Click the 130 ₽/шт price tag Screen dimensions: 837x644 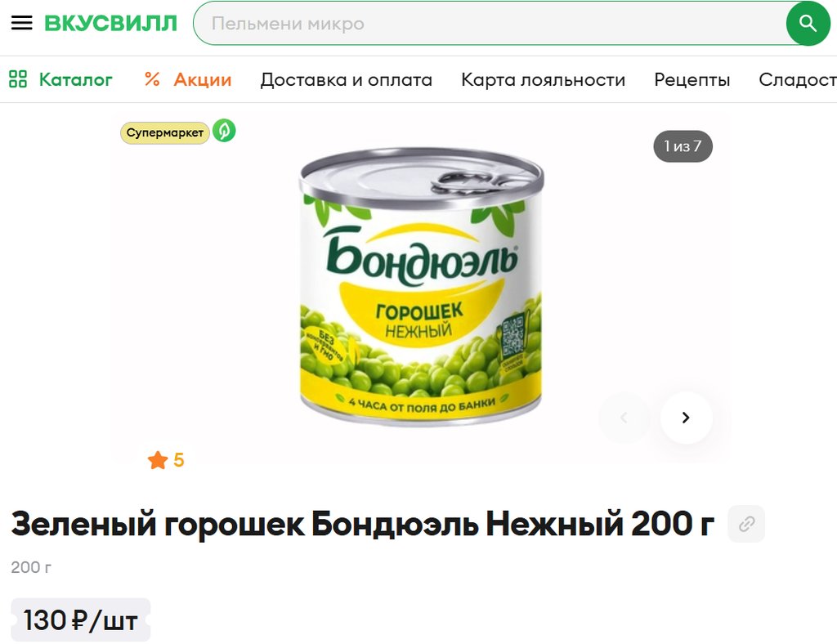[81, 620]
